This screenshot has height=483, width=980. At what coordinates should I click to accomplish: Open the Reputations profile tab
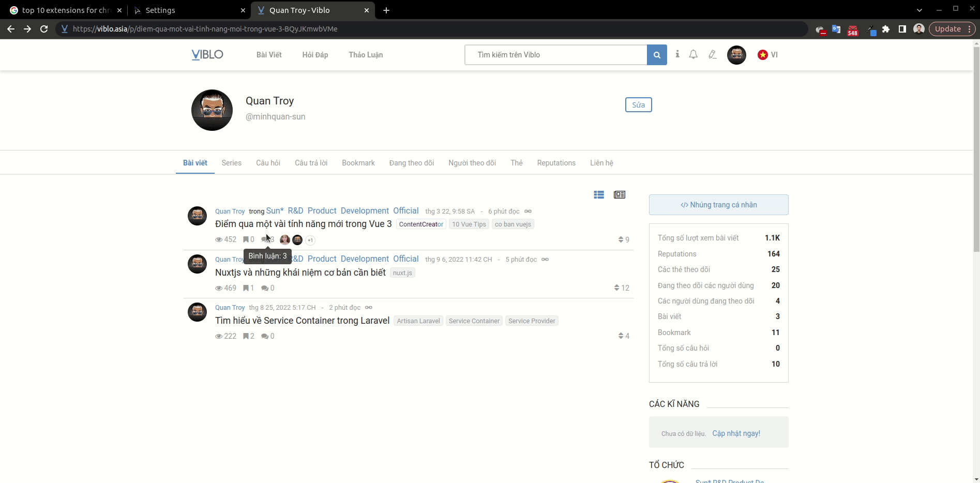click(x=556, y=163)
